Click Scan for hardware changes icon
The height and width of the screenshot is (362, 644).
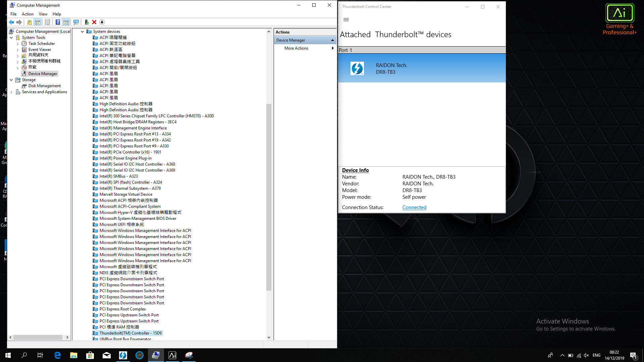point(76,22)
